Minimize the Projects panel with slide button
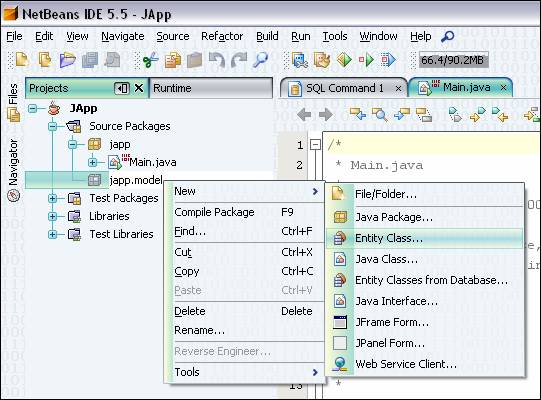Viewport: 541px width, 400px height. point(122,88)
